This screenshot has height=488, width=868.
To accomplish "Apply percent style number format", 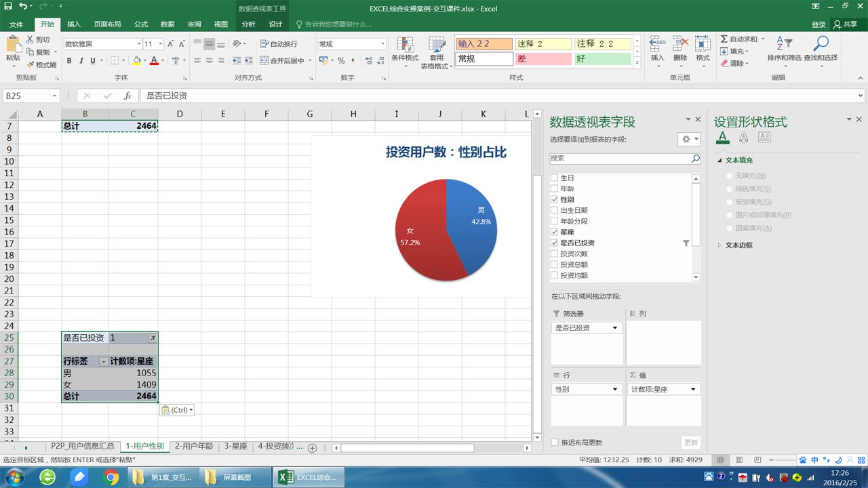I will coord(341,60).
